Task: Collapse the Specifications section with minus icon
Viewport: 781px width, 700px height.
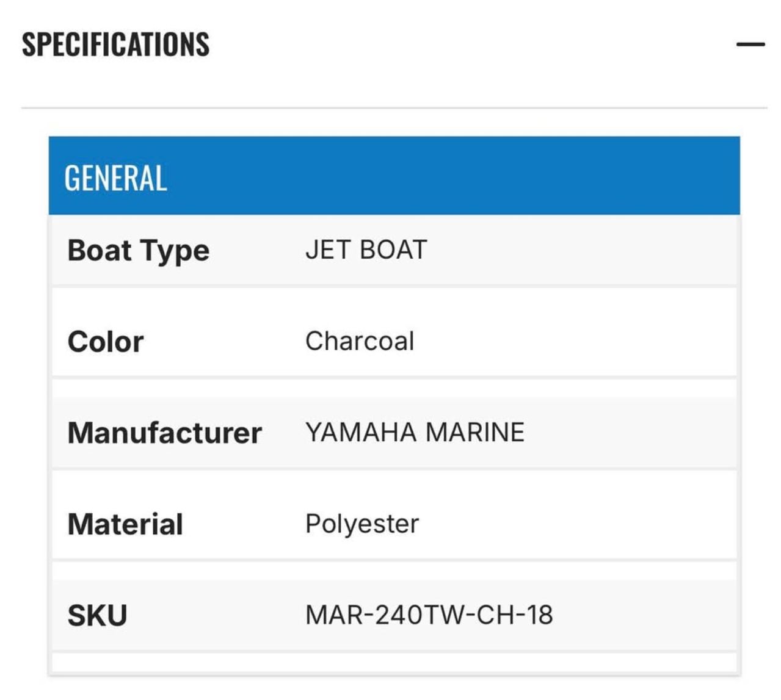Action: [x=750, y=44]
